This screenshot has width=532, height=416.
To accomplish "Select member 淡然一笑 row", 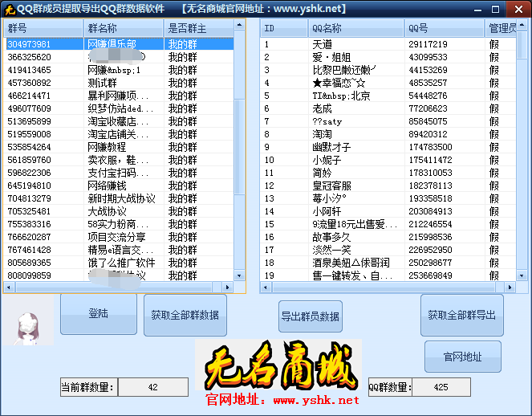I will (388, 250).
